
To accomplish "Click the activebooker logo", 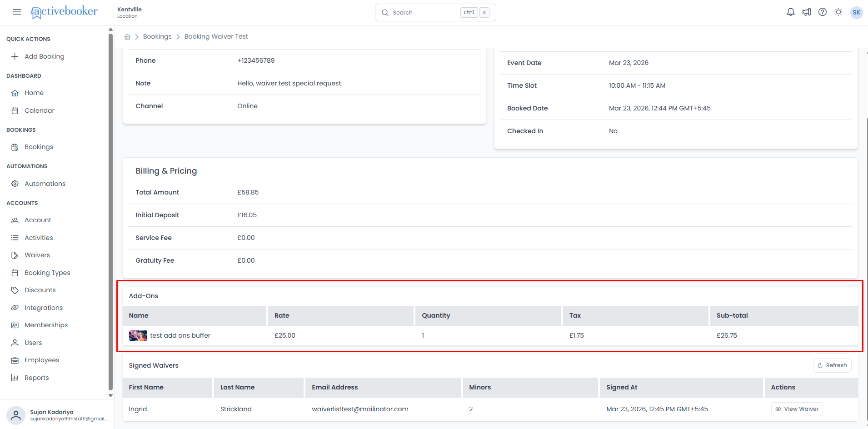I will pyautogui.click(x=64, y=12).
